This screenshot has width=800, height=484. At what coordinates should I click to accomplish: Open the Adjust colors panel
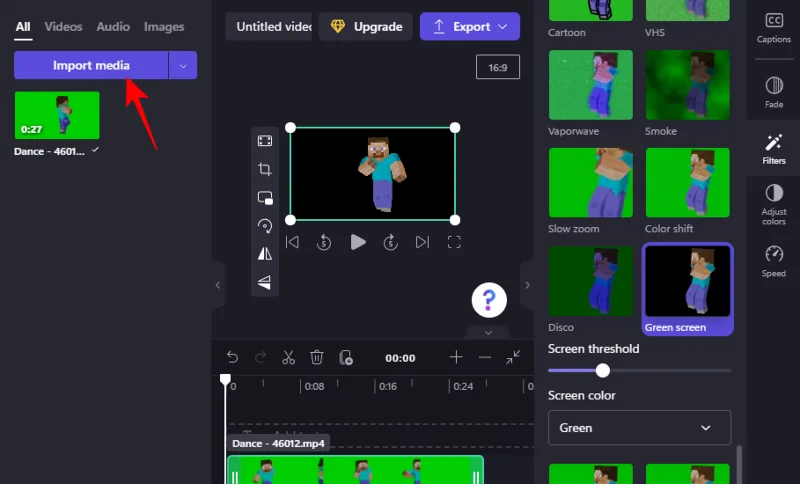(x=773, y=204)
